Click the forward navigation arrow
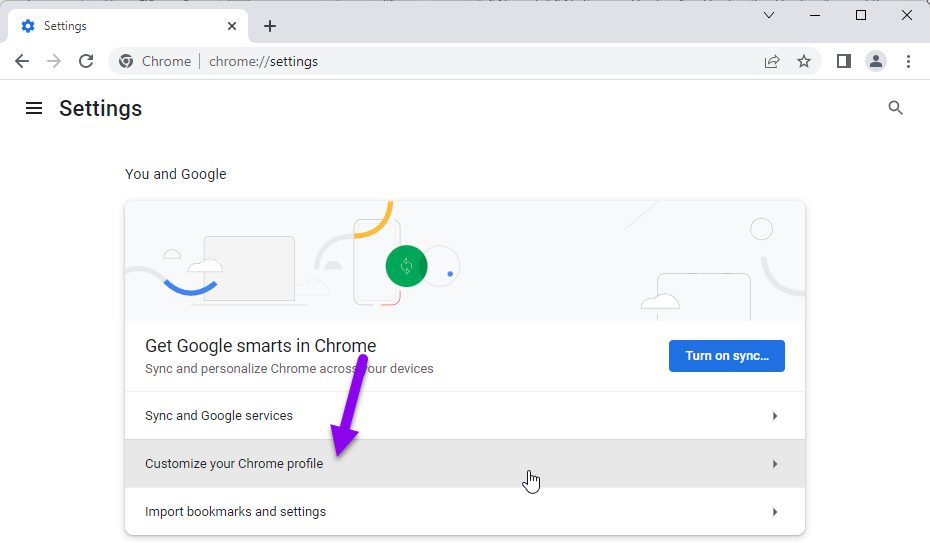This screenshot has width=930, height=543. click(x=54, y=61)
